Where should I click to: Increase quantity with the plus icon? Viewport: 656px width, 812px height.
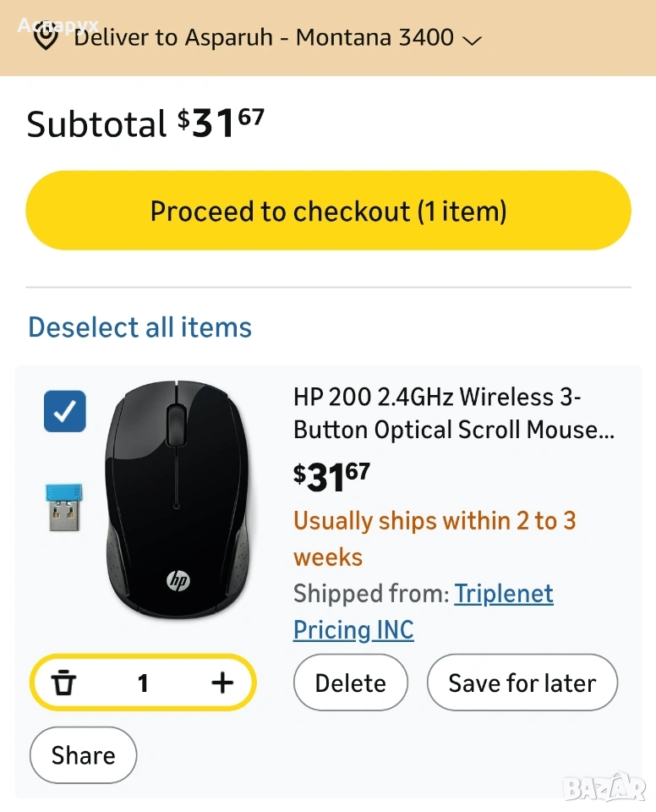point(221,683)
